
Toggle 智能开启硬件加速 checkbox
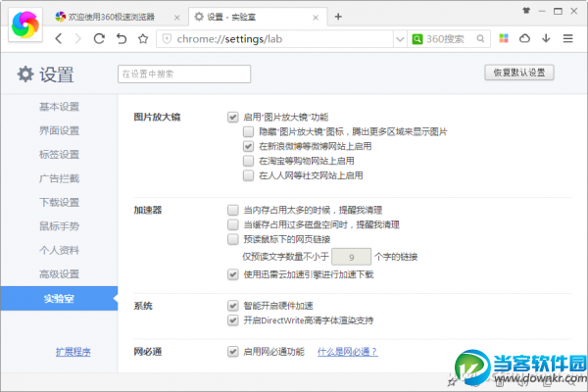pyautogui.click(x=233, y=306)
